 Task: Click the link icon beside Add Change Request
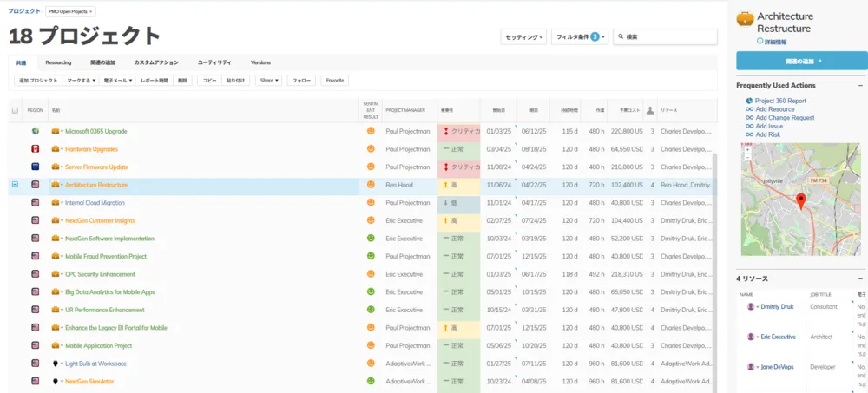point(750,118)
